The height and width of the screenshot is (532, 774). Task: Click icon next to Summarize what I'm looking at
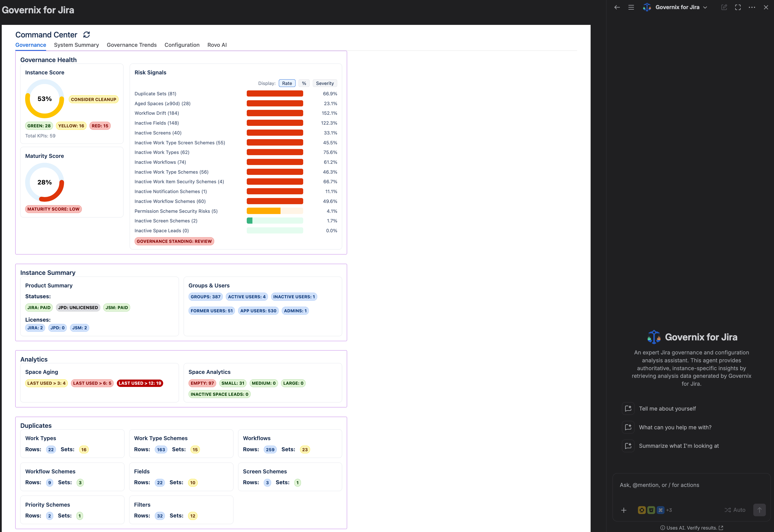628,446
